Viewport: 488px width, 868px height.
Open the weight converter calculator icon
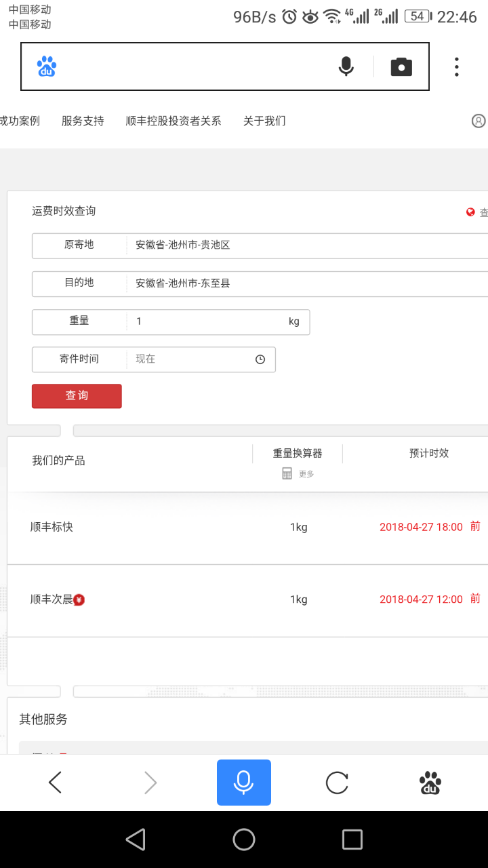[x=287, y=473]
